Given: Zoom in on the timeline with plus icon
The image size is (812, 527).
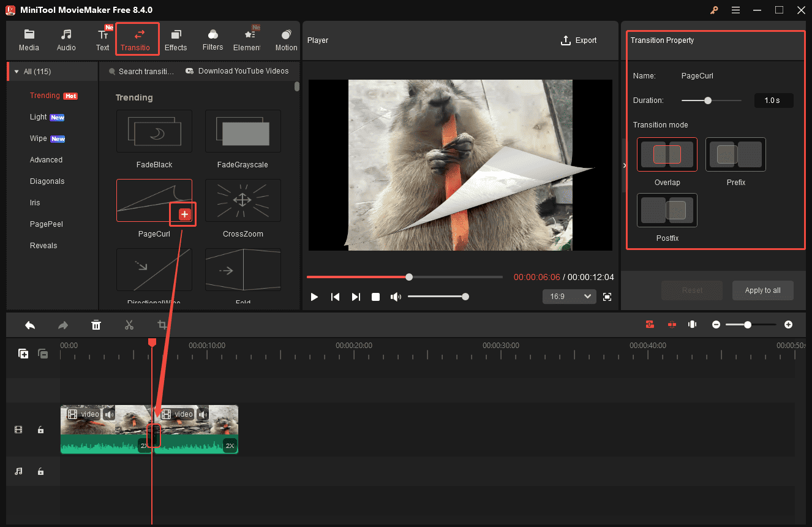Looking at the screenshot, I should (x=788, y=324).
